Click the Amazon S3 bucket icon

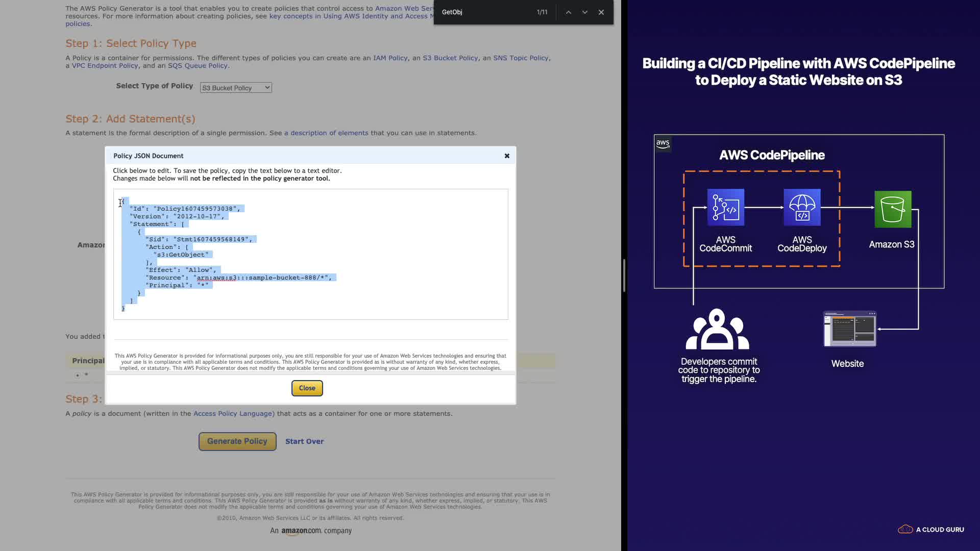[893, 209]
